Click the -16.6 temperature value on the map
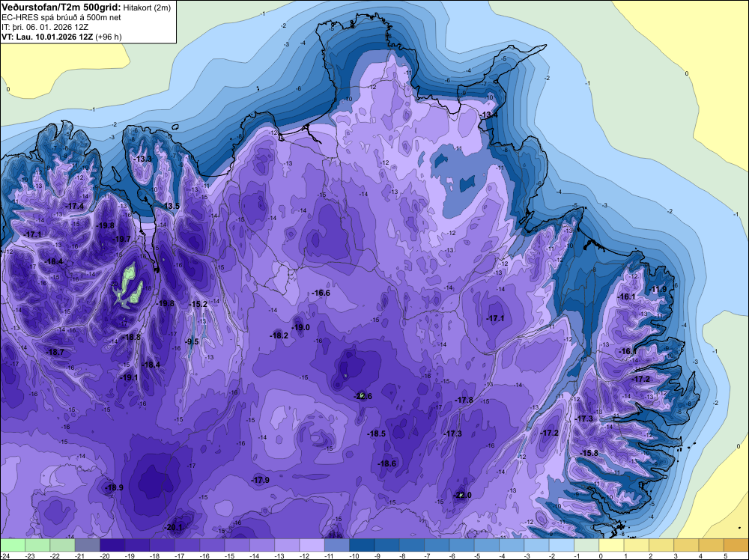The image size is (749, 560). (321, 293)
